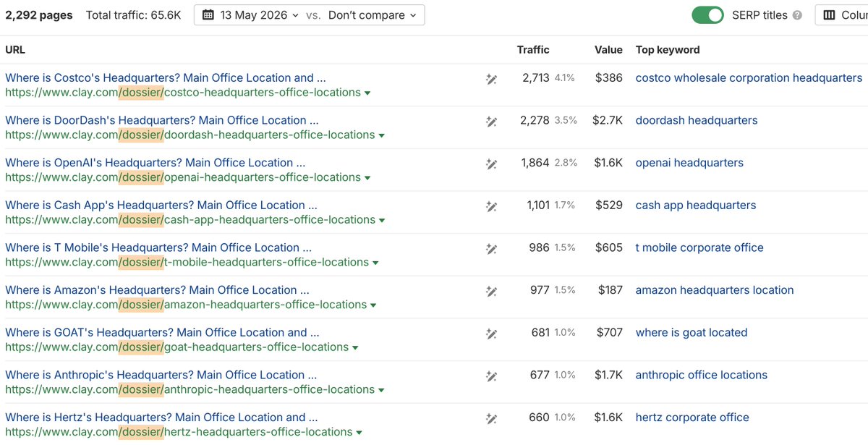Image resolution: width=868 pixels, height=445 pixels.
Task: Open 'Where is Costco's Headquarters?' title link
Action: 166,77
